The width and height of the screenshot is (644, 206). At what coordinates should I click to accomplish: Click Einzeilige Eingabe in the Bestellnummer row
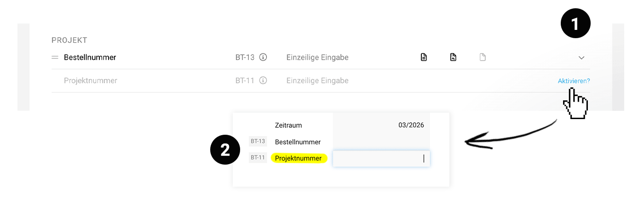click(x=317, y=57)
